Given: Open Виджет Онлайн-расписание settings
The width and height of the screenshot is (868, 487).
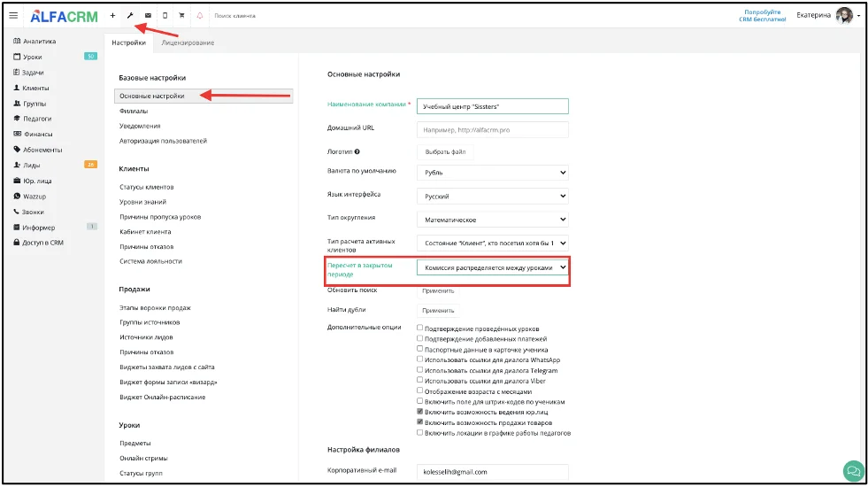Looking at the screenshot, I should pos(162,397).
